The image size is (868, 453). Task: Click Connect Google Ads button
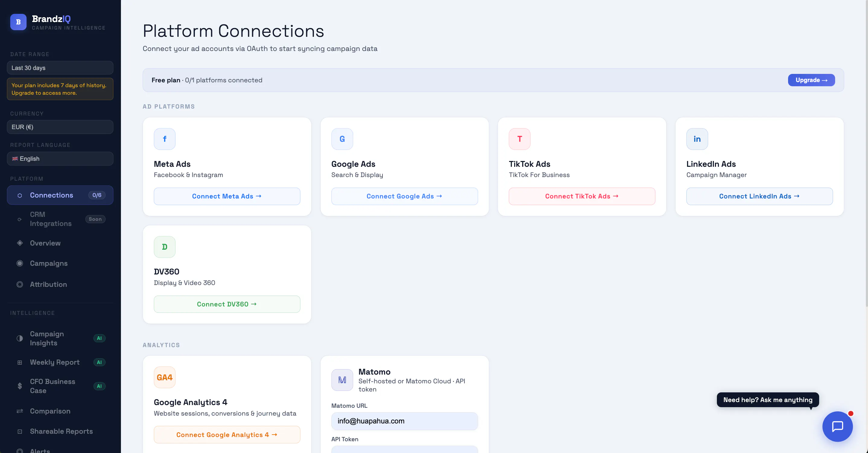point(404,196)
